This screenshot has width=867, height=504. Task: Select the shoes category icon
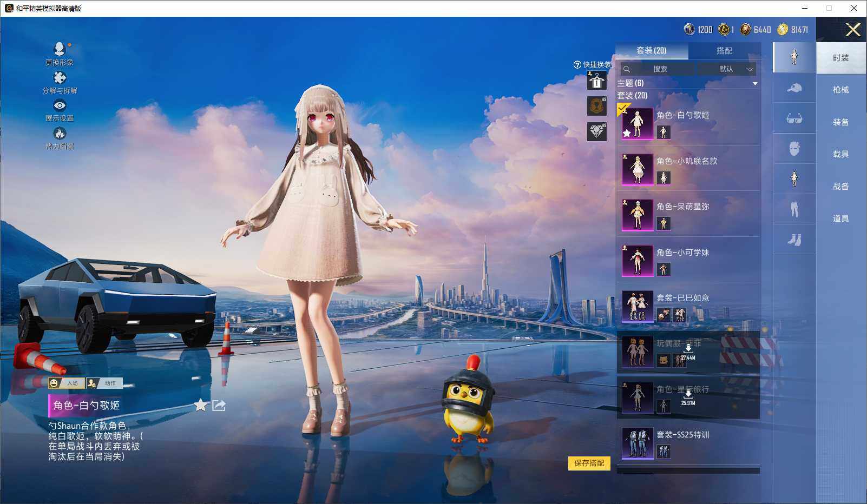click(x=794, y=239)
